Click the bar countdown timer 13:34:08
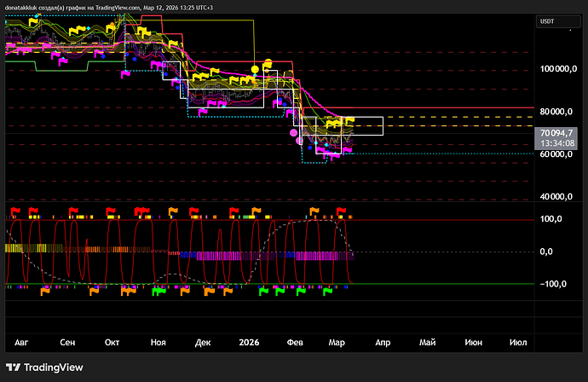 point(554,143)
